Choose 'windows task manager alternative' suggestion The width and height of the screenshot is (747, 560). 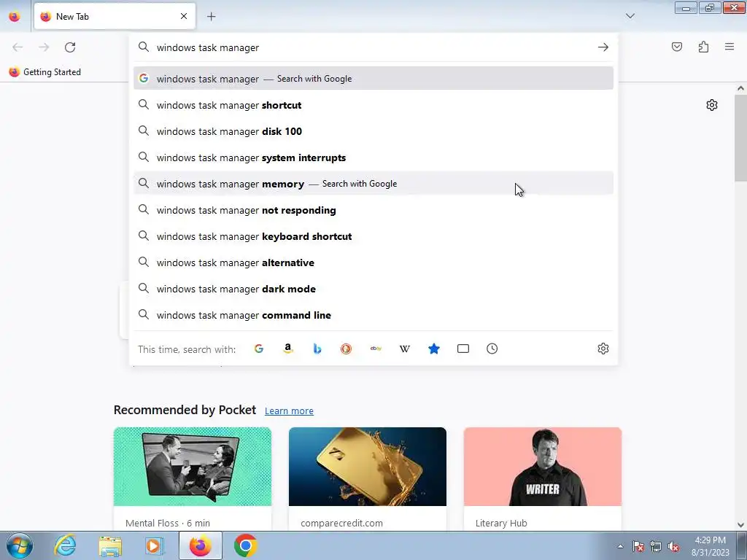tap(373, 262)
